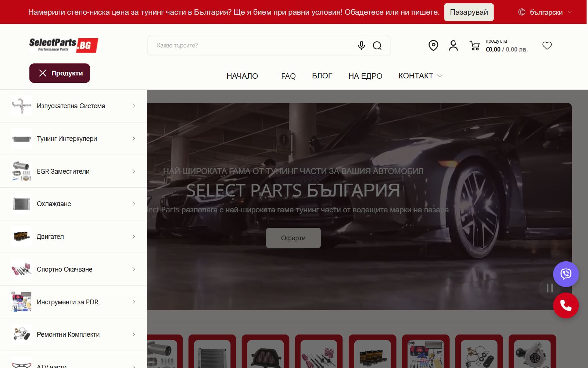Open the БЛОГ menu item
The height and width of the screenshot is (368, 588).
point(322,76)
